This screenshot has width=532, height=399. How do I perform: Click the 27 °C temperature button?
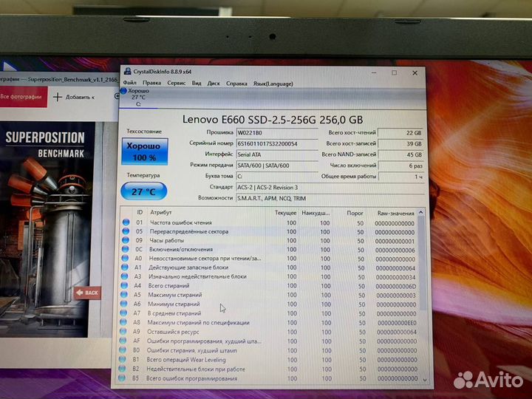[x=144, y=191]
